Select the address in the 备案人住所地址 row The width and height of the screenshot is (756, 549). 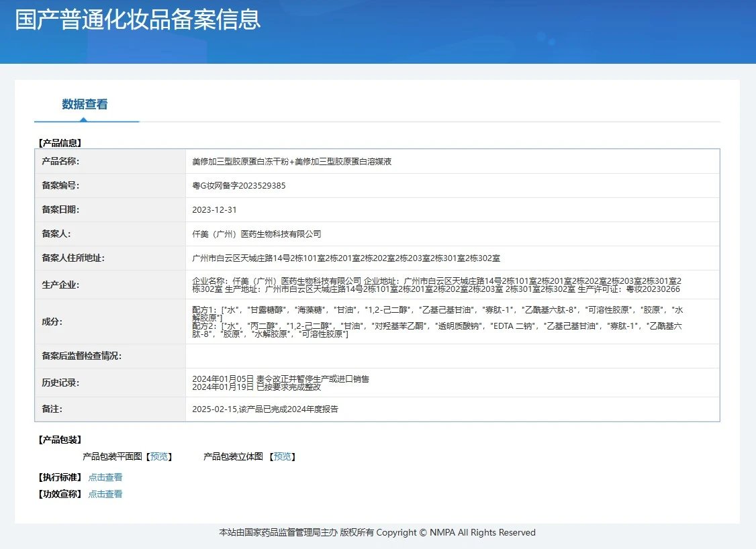tap(346, 258)
